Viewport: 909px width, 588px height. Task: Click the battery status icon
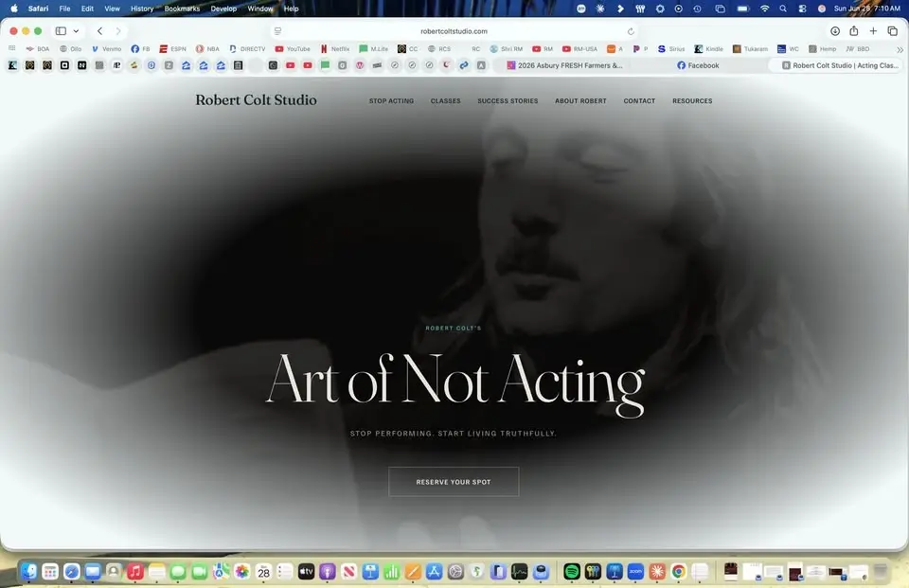coord(743,9)
